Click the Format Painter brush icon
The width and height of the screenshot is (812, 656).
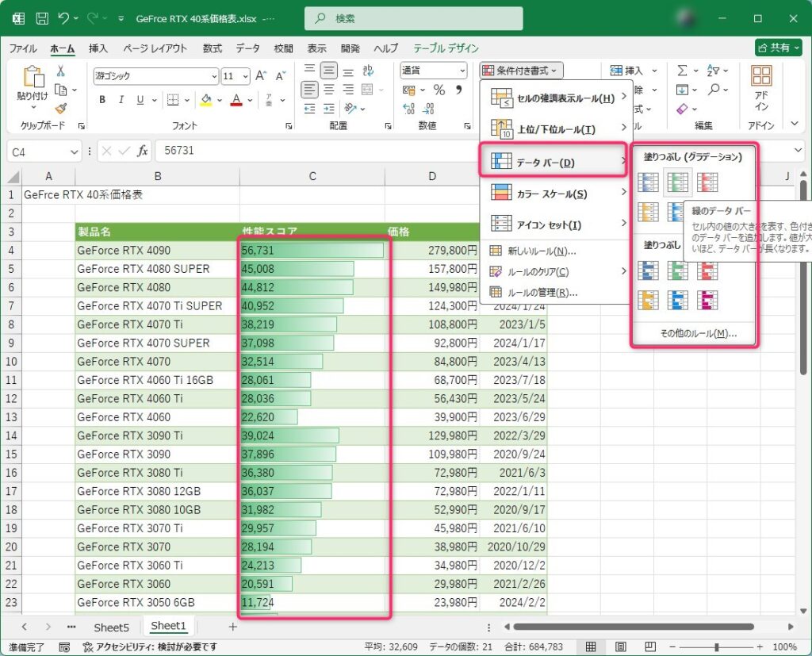click(x=61, y=109)
